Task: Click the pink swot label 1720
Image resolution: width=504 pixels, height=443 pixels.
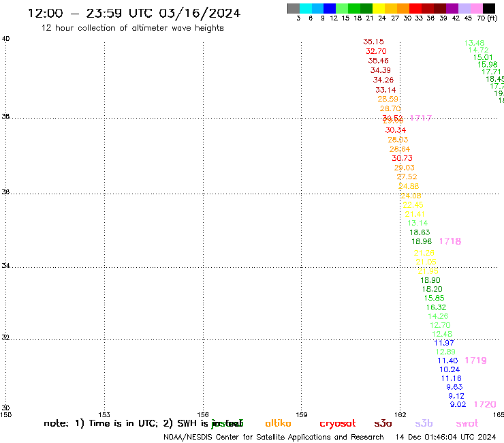Action: click(x=485, y=404)
